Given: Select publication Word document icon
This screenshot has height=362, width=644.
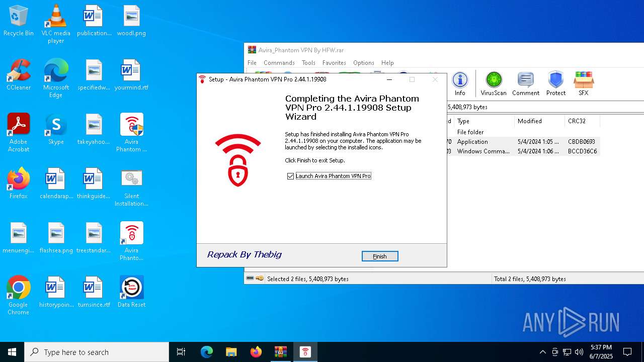Looking at the screenshot, I should pyautogui.click(x=94, y=21).
